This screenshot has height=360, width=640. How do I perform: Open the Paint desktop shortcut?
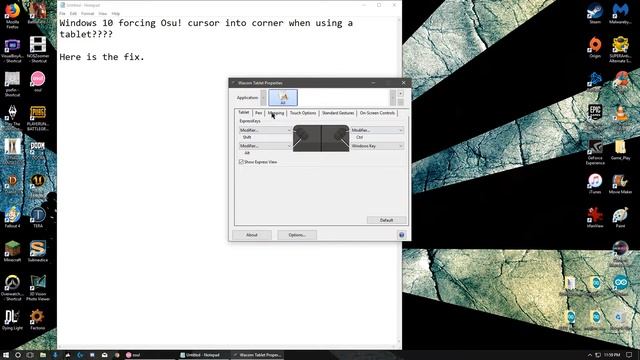(x=620, y=218)
